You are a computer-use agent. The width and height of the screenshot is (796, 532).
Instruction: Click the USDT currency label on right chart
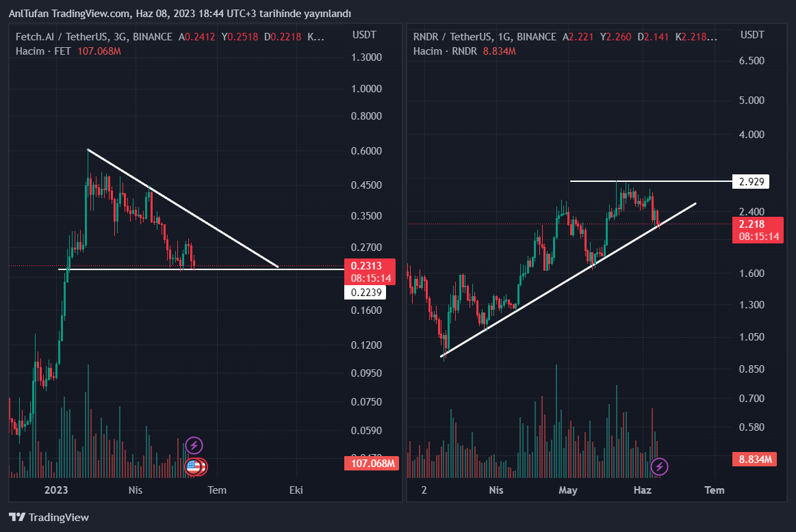[x=753, y=35]
